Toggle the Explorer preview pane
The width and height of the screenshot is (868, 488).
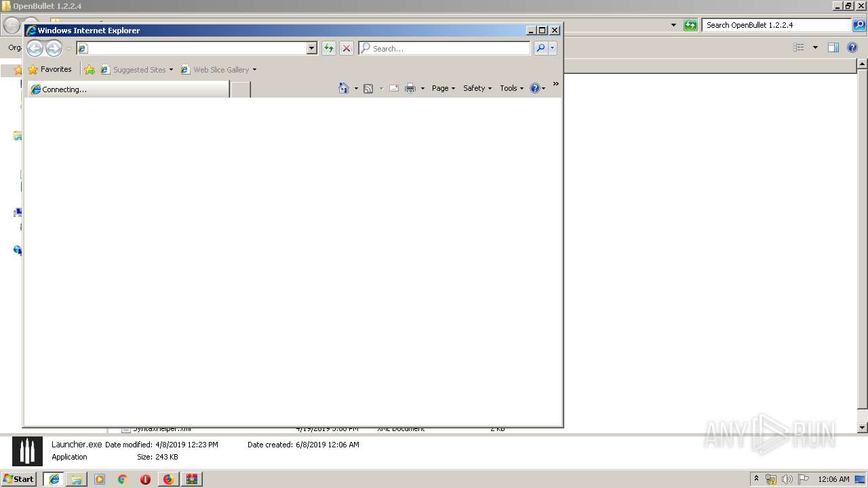833,47
